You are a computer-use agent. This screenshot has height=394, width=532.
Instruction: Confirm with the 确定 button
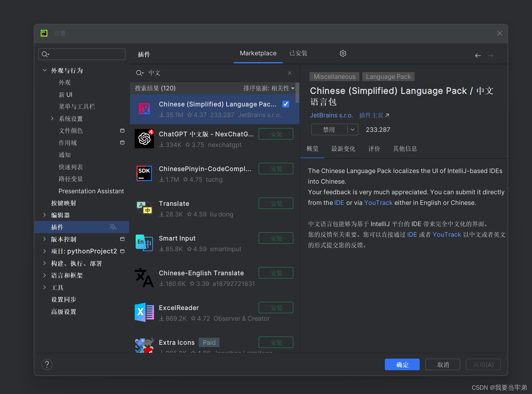click(x=402, y=364)
